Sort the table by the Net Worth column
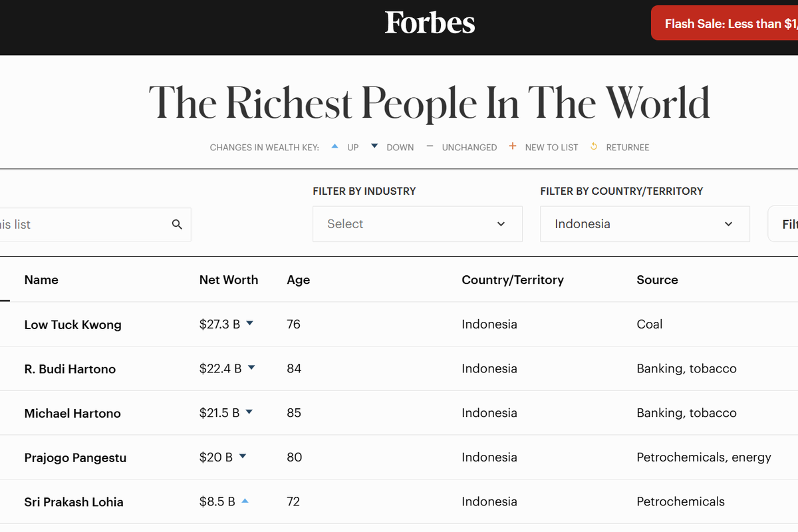Image resolution: width=798 pixels, height=532 pixels. tap(229, 280)
